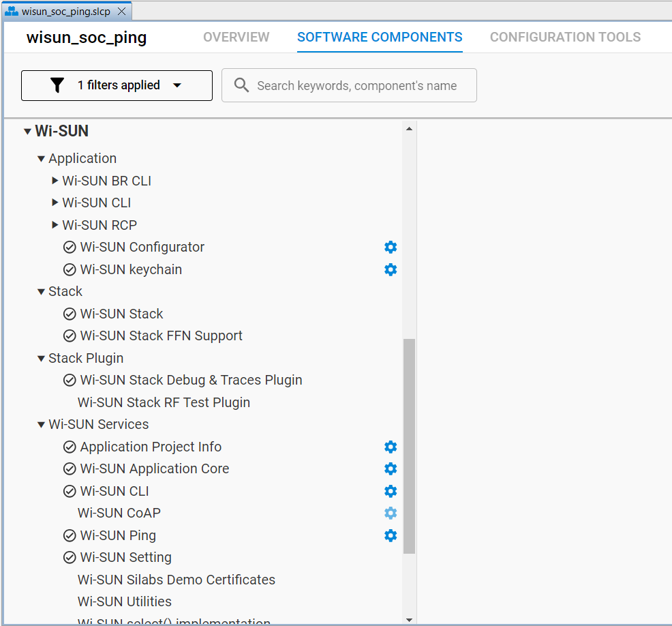Image resolution: width=672 pixels, height=626 pixels.
Task: Collapse the Stack group
Action: click(x=41, y=292)
